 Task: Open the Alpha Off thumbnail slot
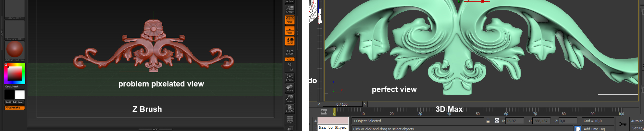15,10
